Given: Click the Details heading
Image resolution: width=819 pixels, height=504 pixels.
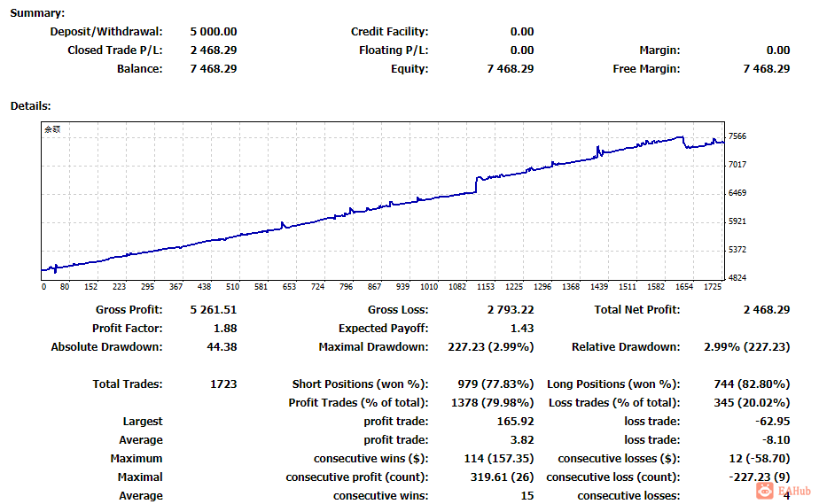Looking at the screenshot, I should (x=31, y=106).
